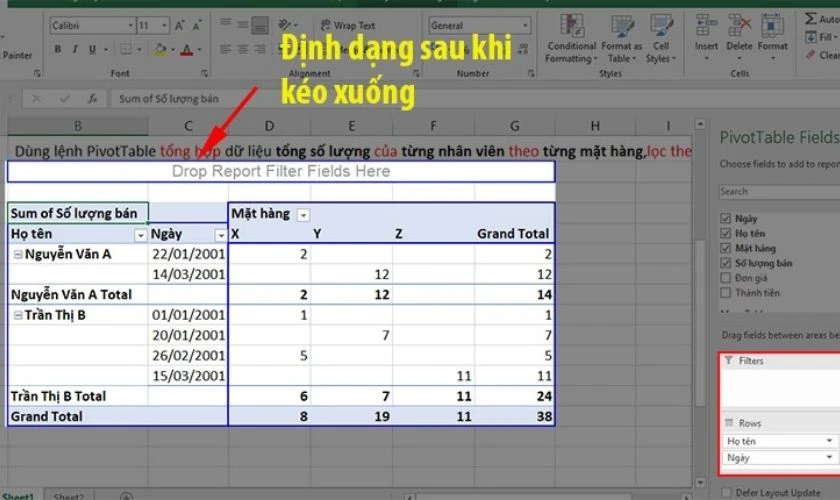Open Conditional Formatting
Viewport: 840px width, 500px height.
[571, 39]
